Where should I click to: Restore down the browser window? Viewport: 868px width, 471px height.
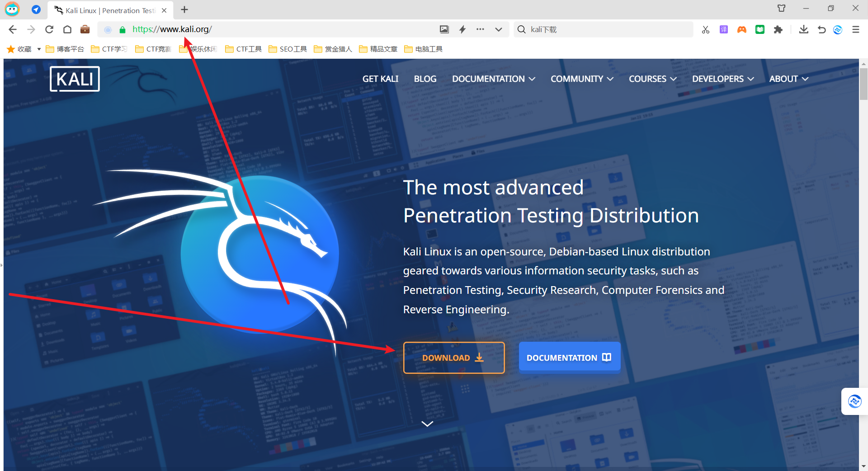(830, 8)
